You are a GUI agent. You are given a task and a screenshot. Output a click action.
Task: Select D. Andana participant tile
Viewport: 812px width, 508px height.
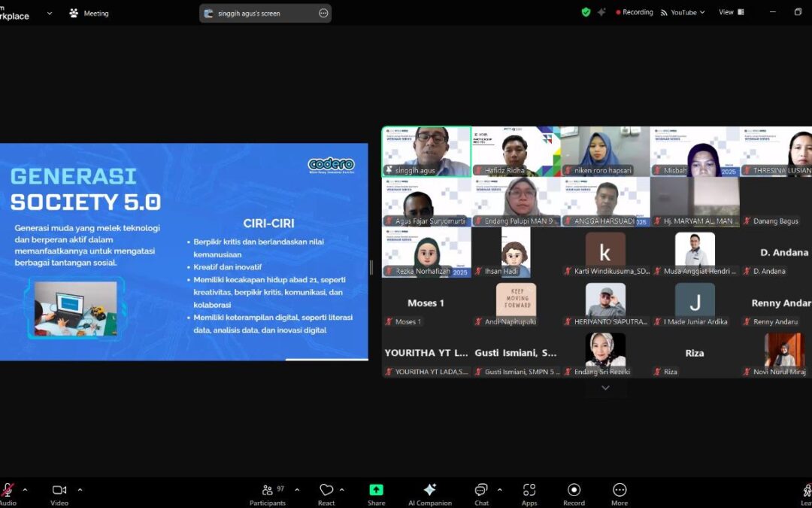776,252
